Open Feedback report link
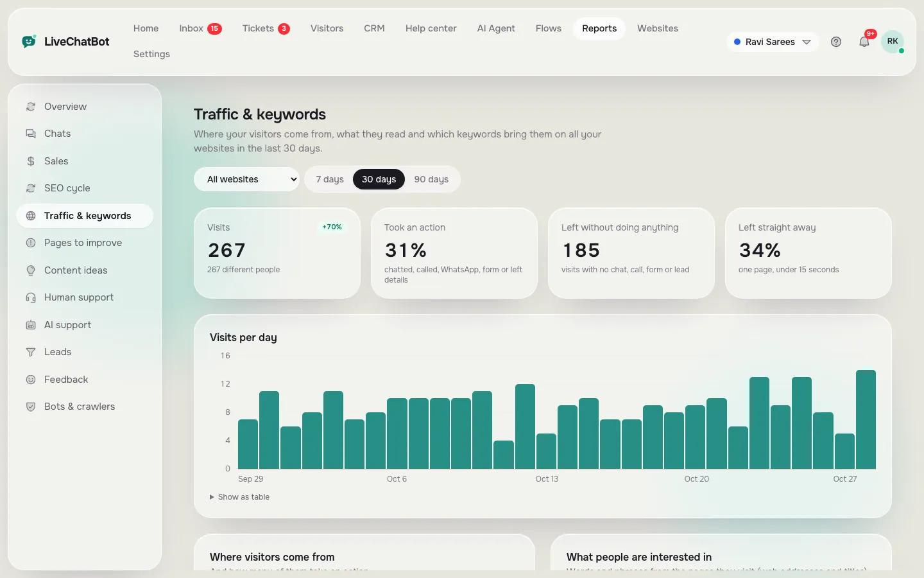The height and width of the screenshot is (578, 924). point(85,380)
